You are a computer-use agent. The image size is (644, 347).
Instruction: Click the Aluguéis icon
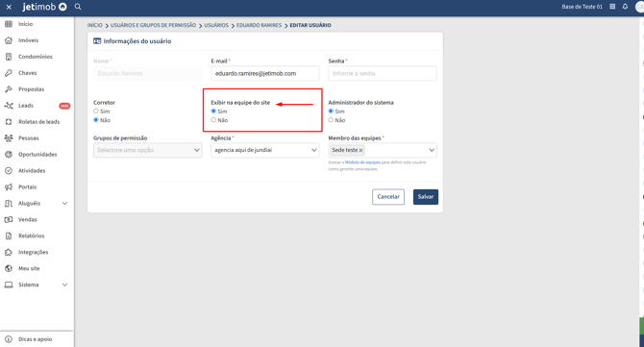coord(9,203)
